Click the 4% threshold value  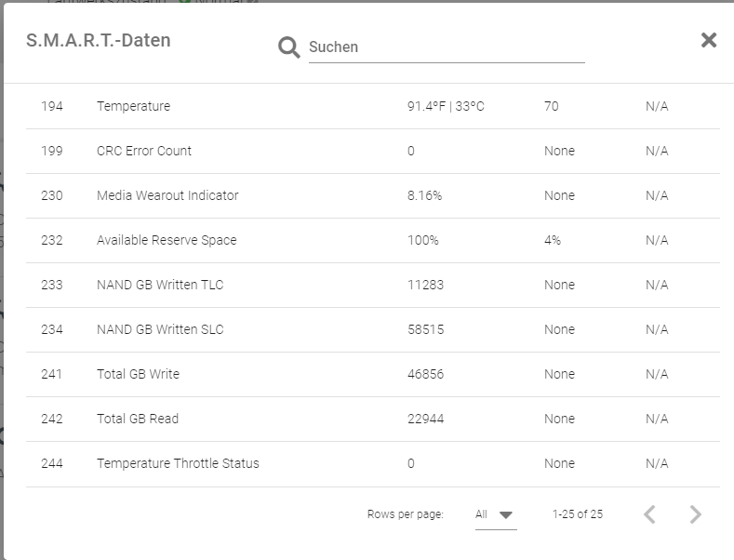553,241
